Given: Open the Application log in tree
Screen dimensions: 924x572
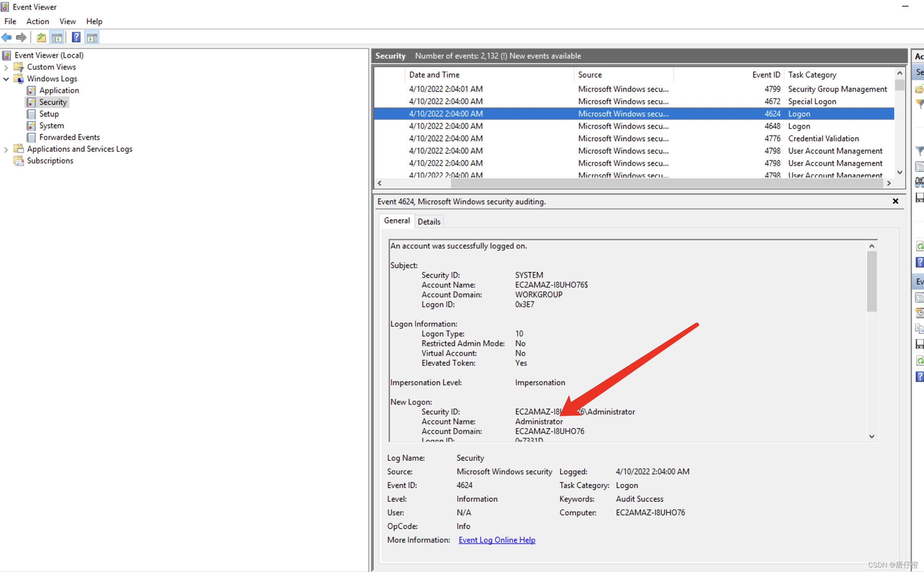Looking at the screenshot, I should (59, 90).
